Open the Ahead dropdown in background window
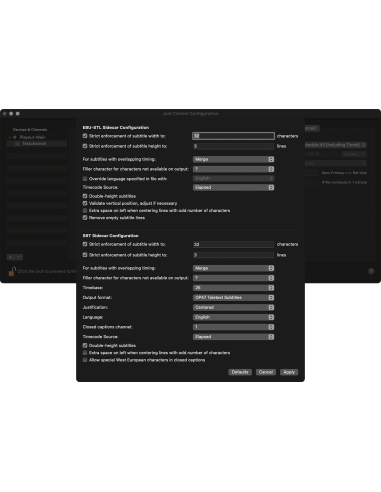 pos(354,154)
